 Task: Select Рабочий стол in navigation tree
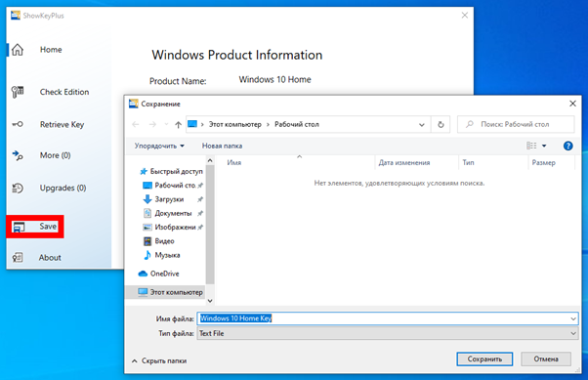click(173, 186)
